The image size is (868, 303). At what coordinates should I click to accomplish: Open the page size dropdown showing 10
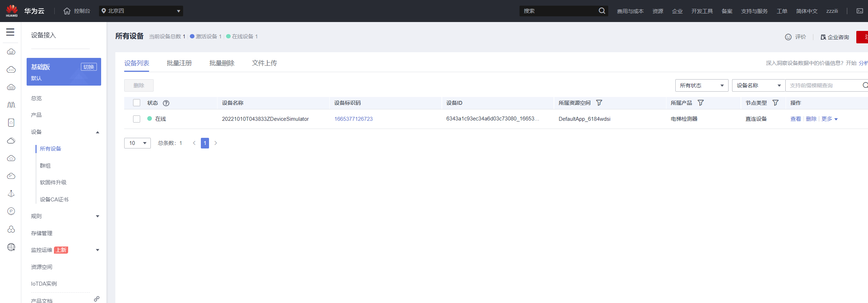point(137,143)
